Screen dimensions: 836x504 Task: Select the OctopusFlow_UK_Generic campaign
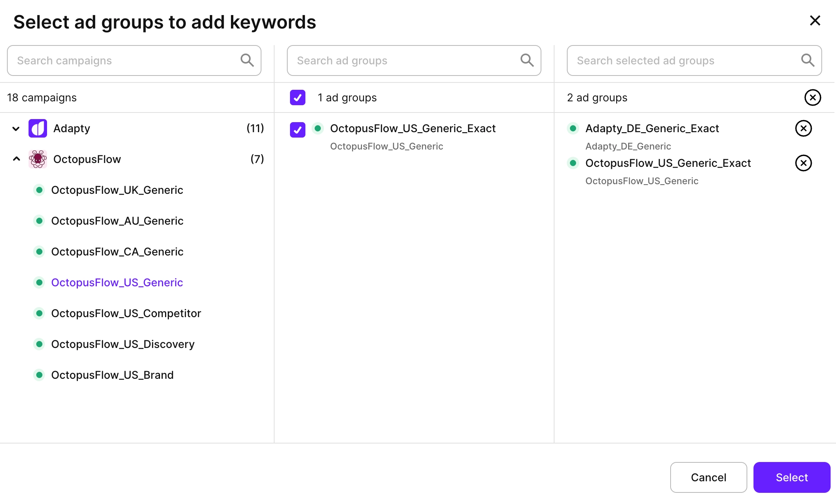tap(117, 190)
